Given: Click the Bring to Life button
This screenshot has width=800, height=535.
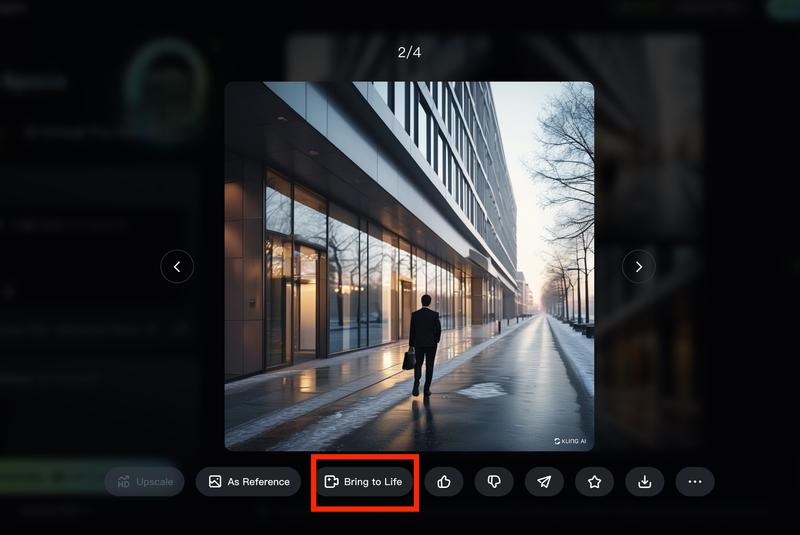Looking at the screenshot, I should [x=364, y=482].
